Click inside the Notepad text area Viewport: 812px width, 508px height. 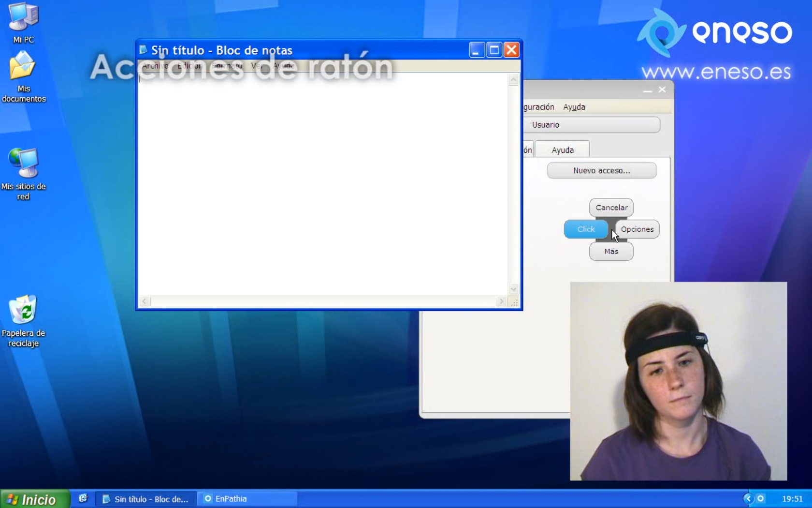click(323, 184)
